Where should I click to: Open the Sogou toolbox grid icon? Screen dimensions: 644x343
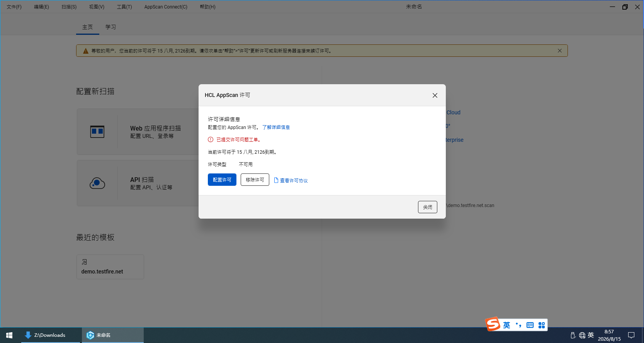[x=542, y=325]
